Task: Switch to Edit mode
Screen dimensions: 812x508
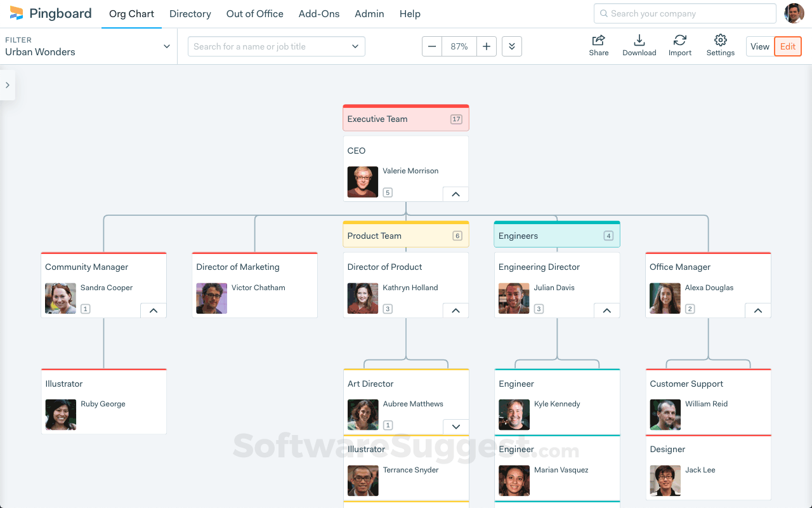Action: click(788, 46)
